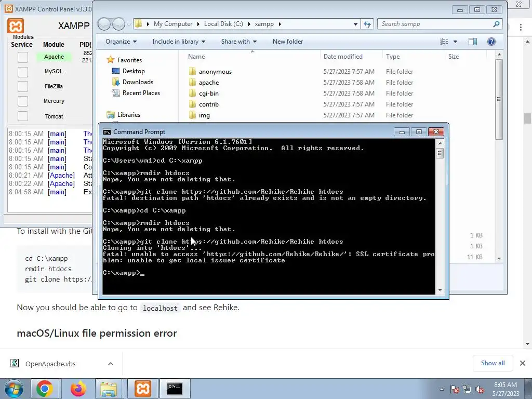532x399 pixels.
Task: Show hidden tray icons arrow
Action: click(442, 389)
